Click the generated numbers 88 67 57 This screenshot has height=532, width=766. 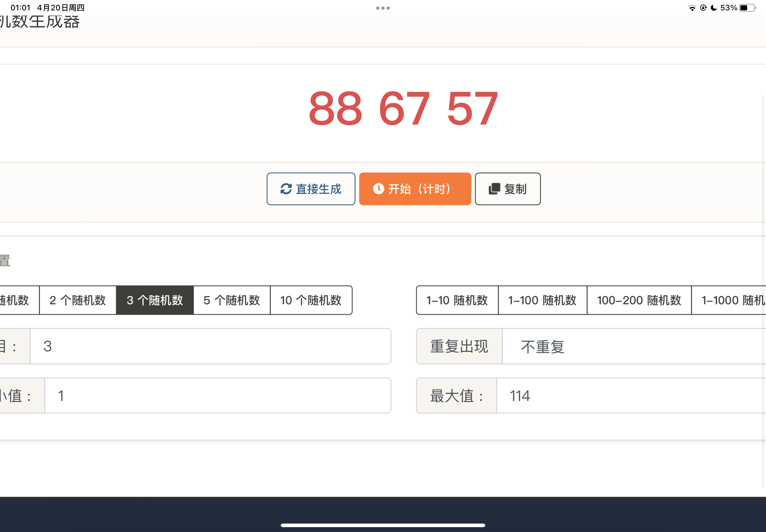click(403, 109)
